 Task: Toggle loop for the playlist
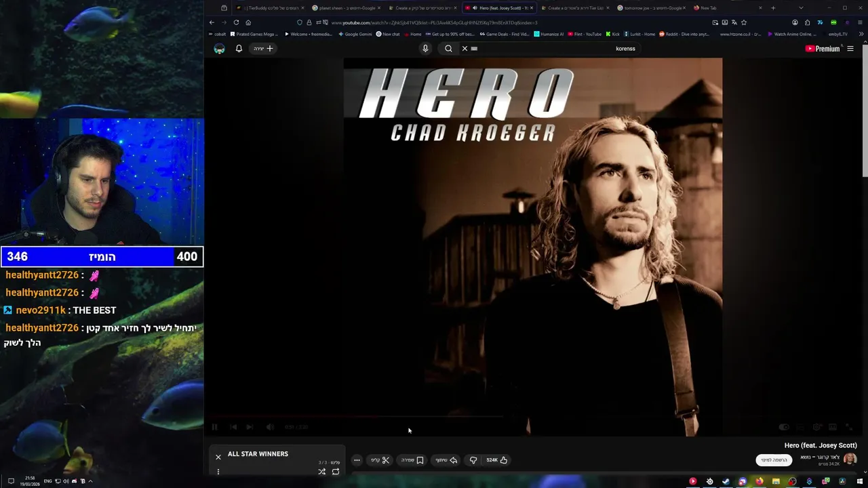[336, 472]
